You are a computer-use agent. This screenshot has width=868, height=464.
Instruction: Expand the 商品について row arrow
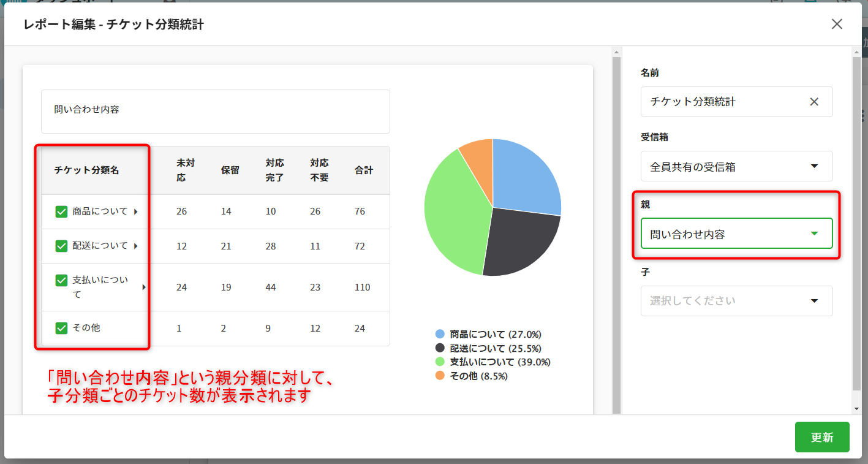click(135, 211)
